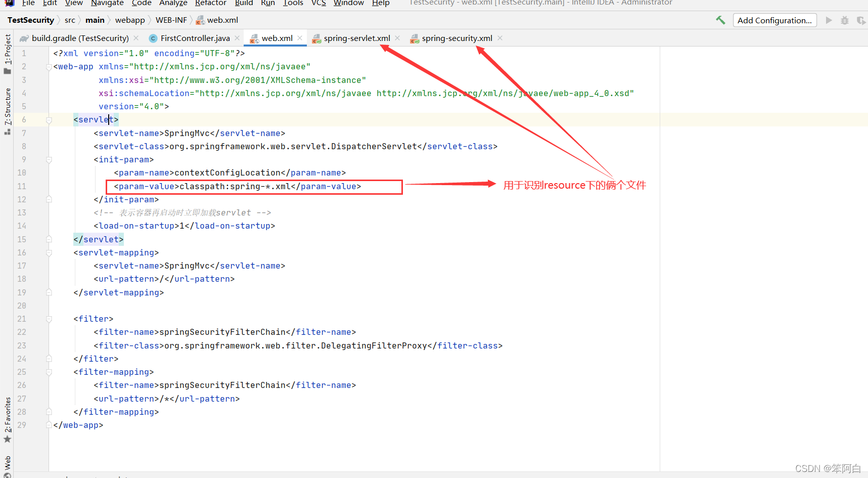Open the Add Configuration... selector
The image size is (868, 478).
(774, 20)
